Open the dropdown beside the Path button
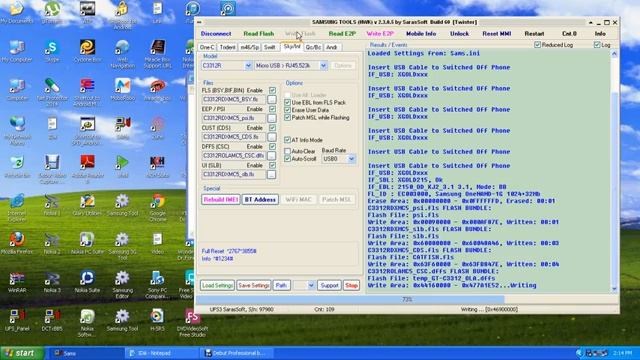The width and height of the screenshot is (640, 360). click(311, 285)
